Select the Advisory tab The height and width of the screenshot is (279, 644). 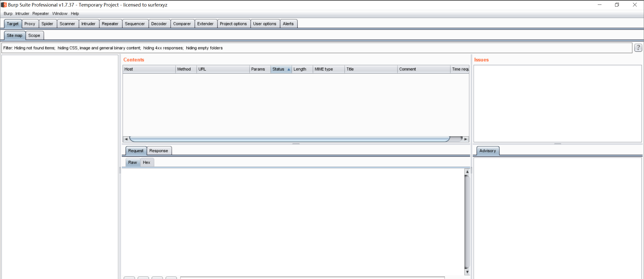(x=488, y=151)
